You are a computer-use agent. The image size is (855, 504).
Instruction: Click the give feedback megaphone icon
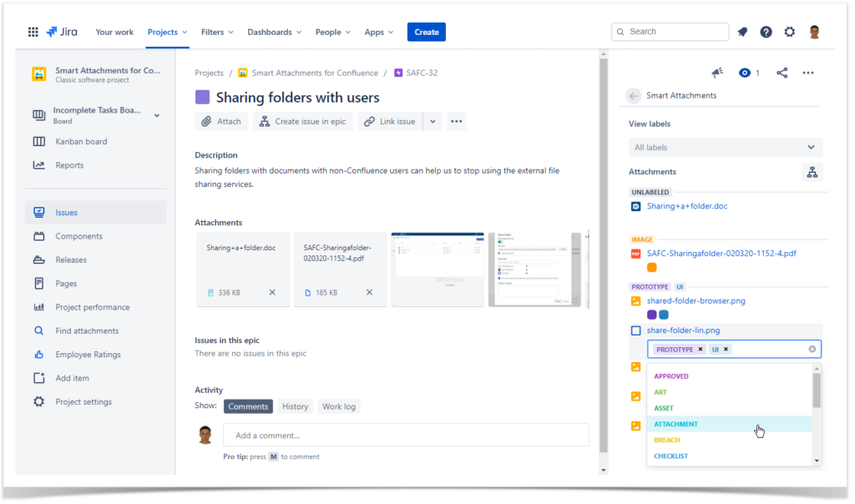pos(716,73)
